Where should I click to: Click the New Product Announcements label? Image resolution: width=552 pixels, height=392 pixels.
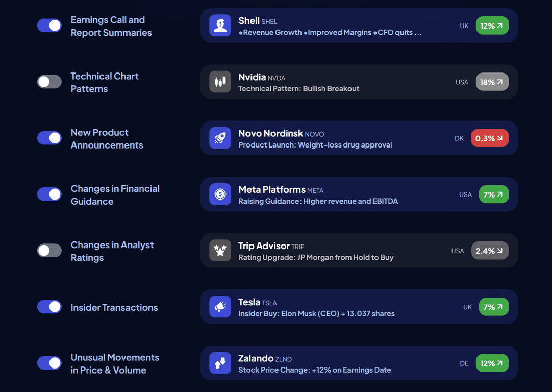pos(107,138)
